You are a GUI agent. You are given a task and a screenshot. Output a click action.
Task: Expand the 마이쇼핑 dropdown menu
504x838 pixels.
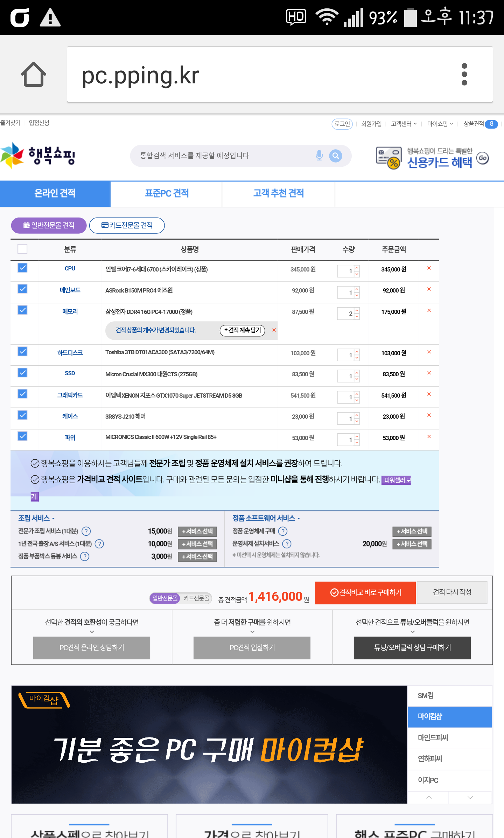[440, 124]
